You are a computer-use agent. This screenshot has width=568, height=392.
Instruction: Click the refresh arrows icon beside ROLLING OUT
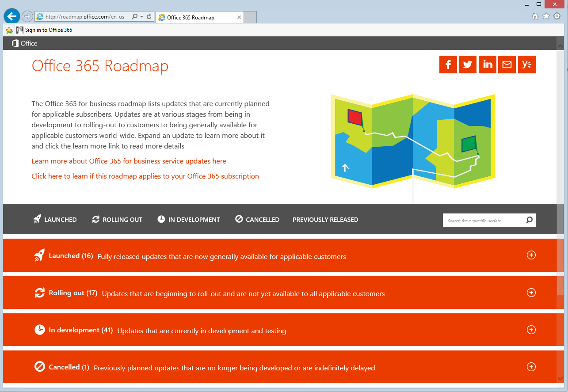[x=95, y=219]
